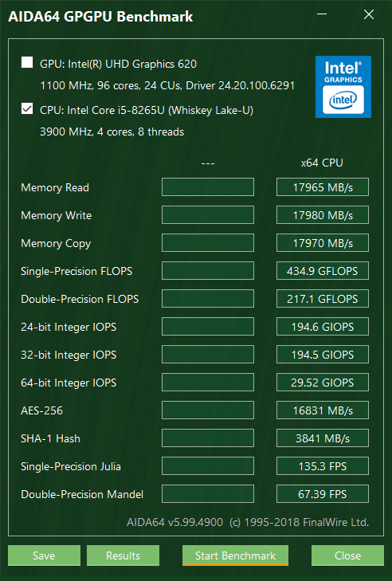Click the SHA-1 Hash 3841 MB/s result
The width and height of the screenshot is (392, 581).
tap(323, 438)
